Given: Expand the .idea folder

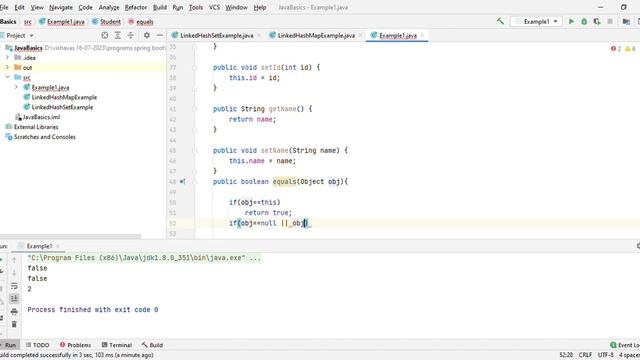Looking at the screenshot, I should point(7,58).
